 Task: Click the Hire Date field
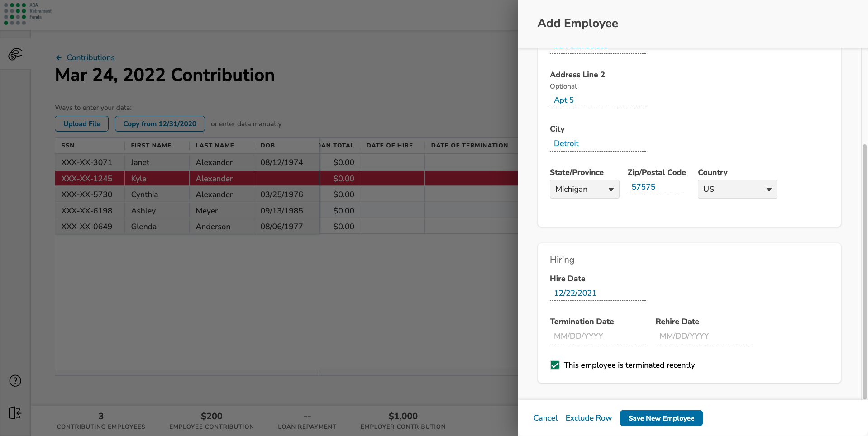[597, 293]
